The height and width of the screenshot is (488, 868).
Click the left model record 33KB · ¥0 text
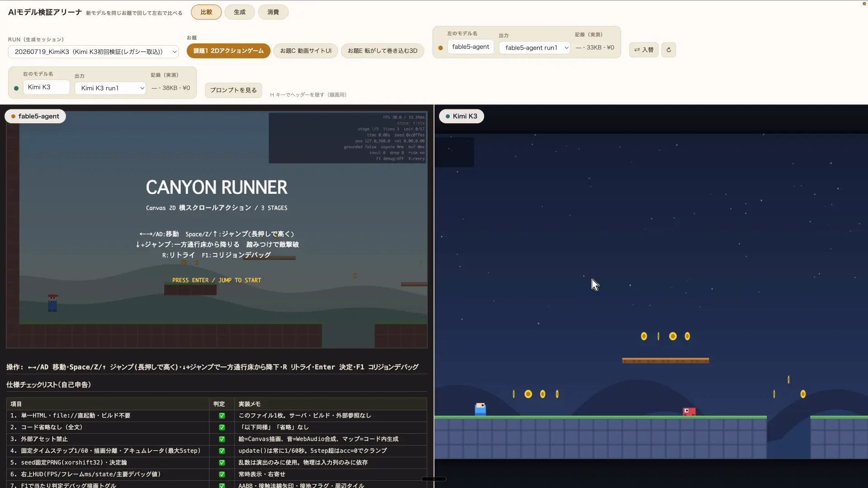[x=595, y=47]
